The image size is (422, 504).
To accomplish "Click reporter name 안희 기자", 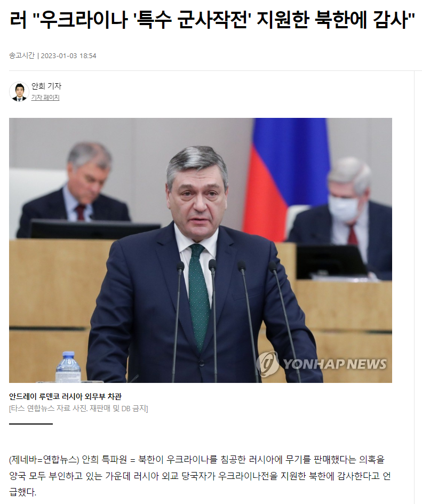I will (46, 86).
